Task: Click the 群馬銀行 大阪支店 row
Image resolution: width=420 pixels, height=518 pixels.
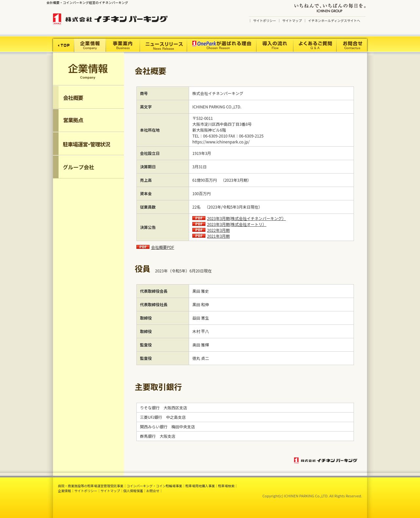Action: coord(245,436)
